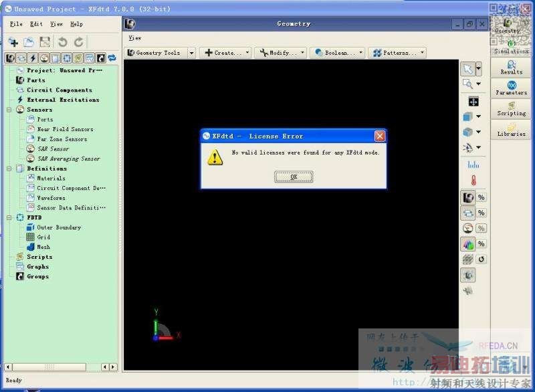Click the New Project plus icon
535x392 pixels.
[13, 42]
